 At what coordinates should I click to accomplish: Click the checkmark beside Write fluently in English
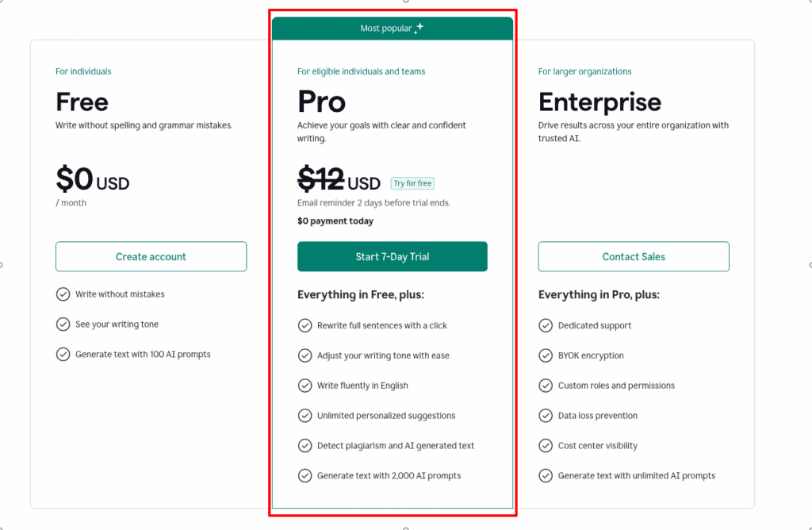tap(305, 386)
